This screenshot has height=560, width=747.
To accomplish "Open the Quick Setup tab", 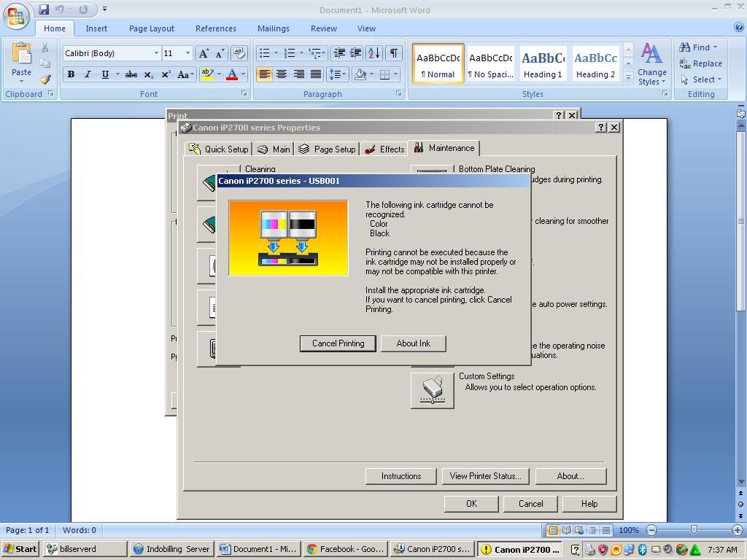I will tap(219, 149).
